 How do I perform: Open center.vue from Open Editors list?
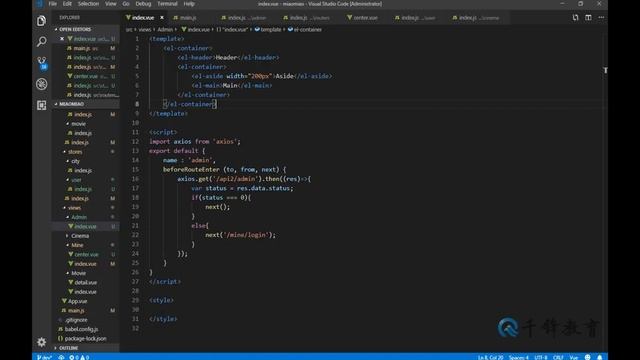(86, 76)
